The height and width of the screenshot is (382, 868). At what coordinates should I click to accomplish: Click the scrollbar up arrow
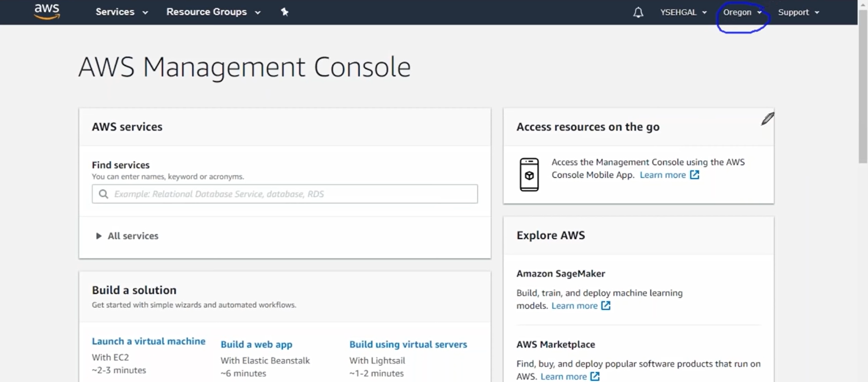coord(863,5)
